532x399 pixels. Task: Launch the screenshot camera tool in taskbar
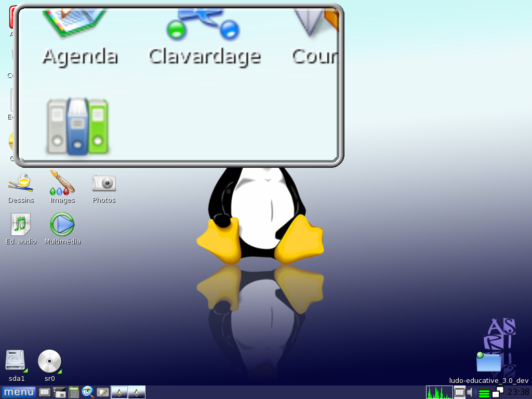[59, 393]
